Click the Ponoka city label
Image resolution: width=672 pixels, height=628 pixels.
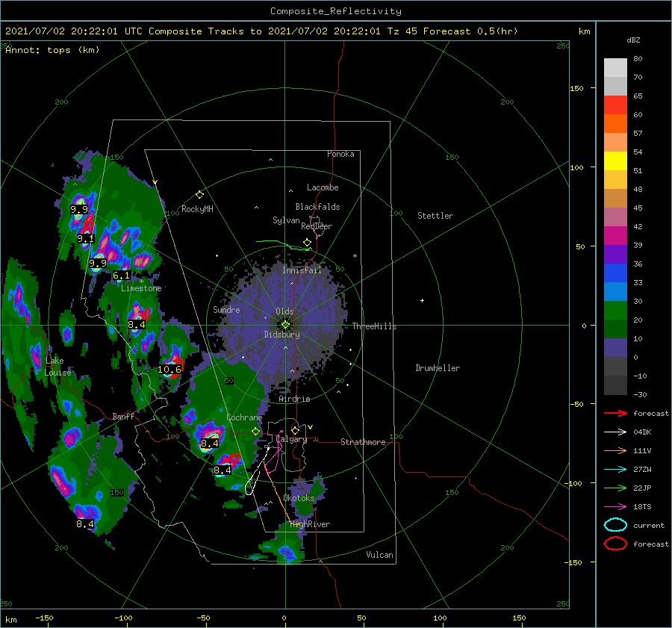coord(340,154)
